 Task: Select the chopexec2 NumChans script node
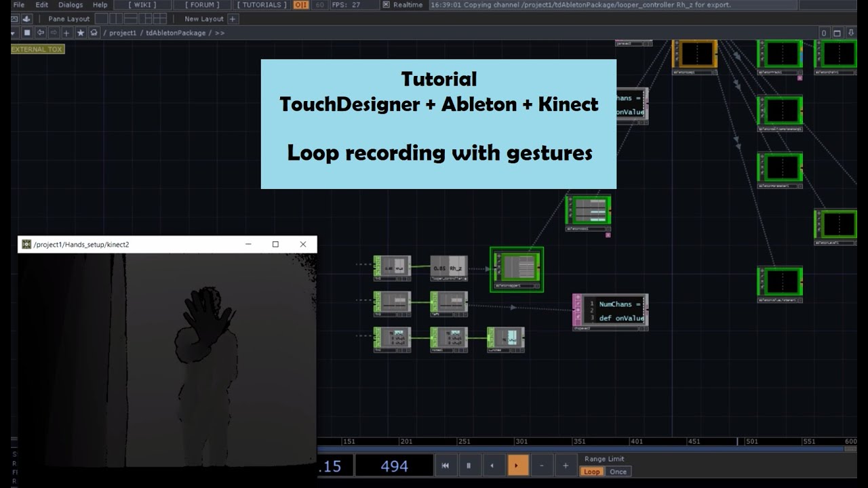(610, 312)
